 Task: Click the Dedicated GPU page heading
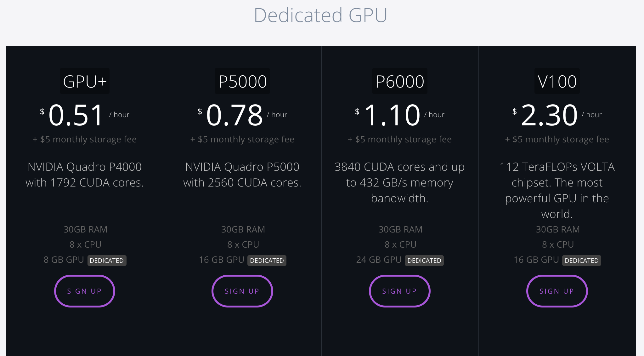click(x=320, y=15)
